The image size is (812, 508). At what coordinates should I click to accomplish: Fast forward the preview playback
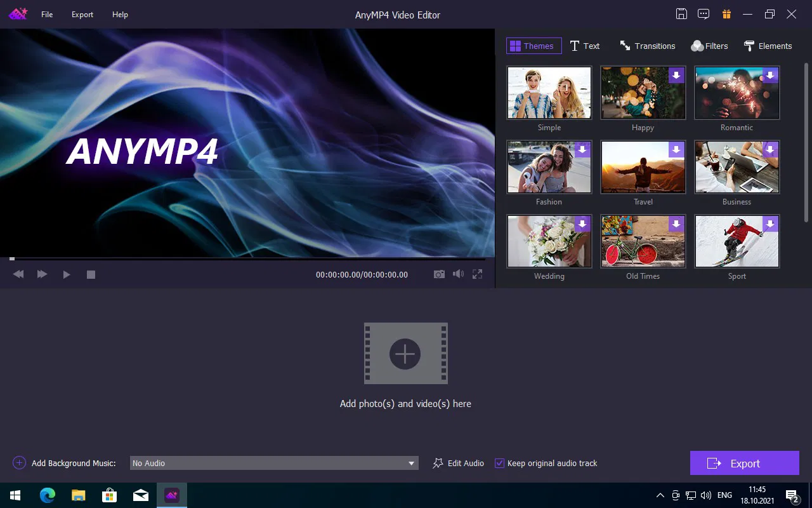click(42, 274)
